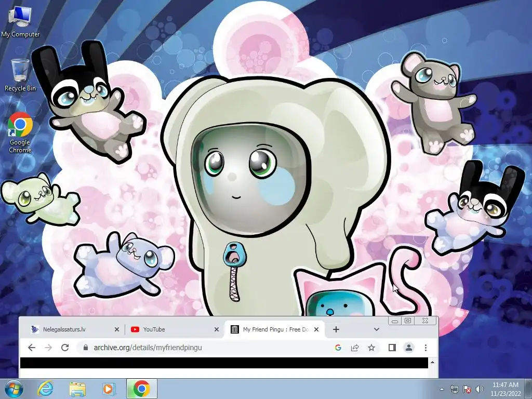Image resolution: width=532 pixels, height=399 pixels.
Task: Minimize the Chrome window
Action: [395, 321]
